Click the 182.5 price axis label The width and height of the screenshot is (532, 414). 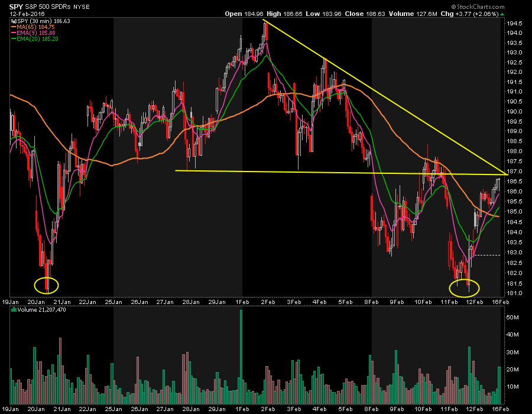point(514,263)
